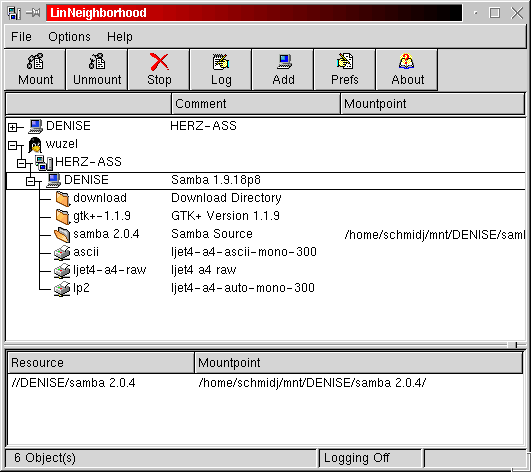The width and height of the screenshot is (531, 472).
Task: Select the //DENISE/samba 2.0.4 resource row
Action: coord(73,383)
